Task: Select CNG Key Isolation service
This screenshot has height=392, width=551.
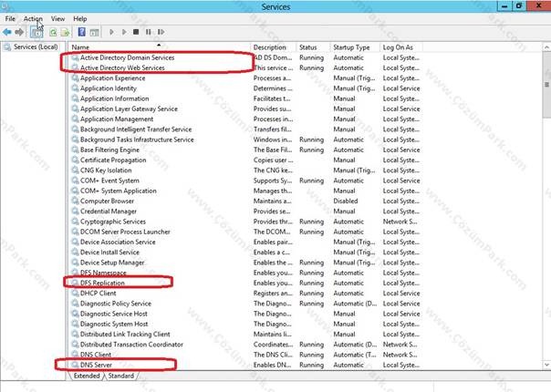Action: (106, 170)
